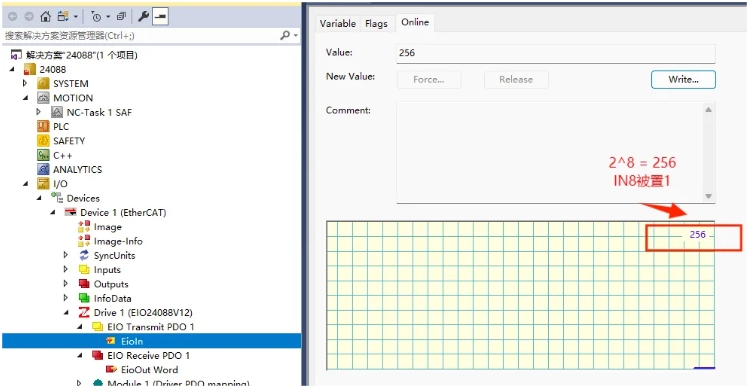Click the search magnifier icon
Image resolution: width=752 pixels, height=389 pixels.
(285, 35)
